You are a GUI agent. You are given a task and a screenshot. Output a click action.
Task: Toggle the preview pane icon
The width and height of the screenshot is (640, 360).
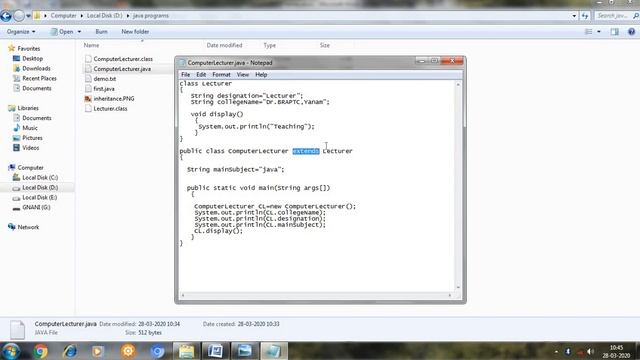[614, 31]
